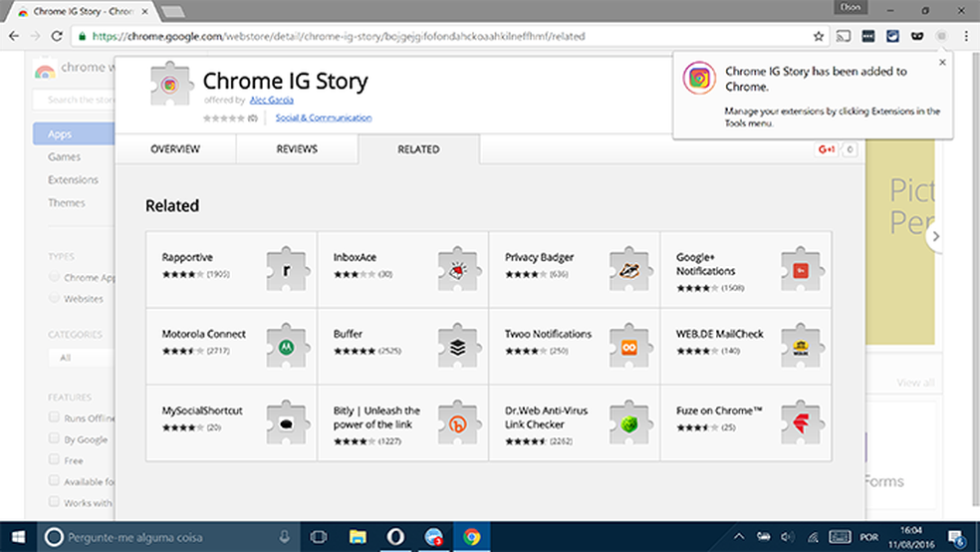Show hidden system tray icons
Image resolution: width=980 pixels, height=552 pixels.
739,537
